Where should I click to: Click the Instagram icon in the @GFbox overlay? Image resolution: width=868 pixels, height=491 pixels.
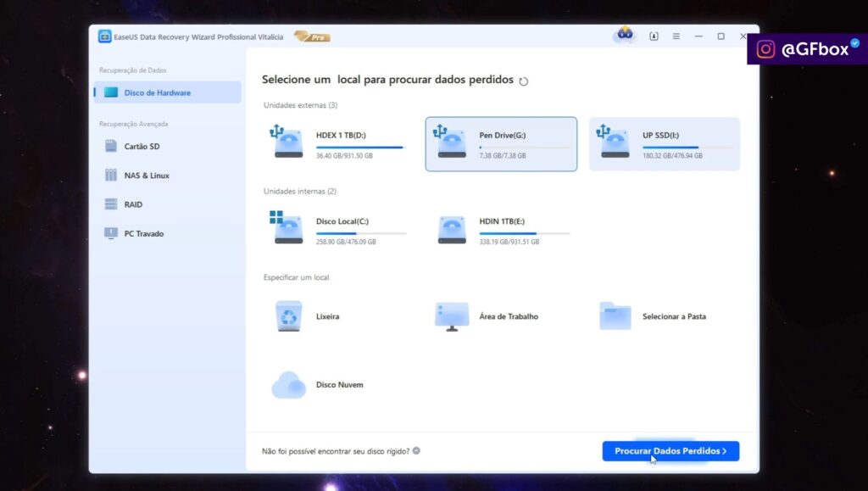point(765,49)
